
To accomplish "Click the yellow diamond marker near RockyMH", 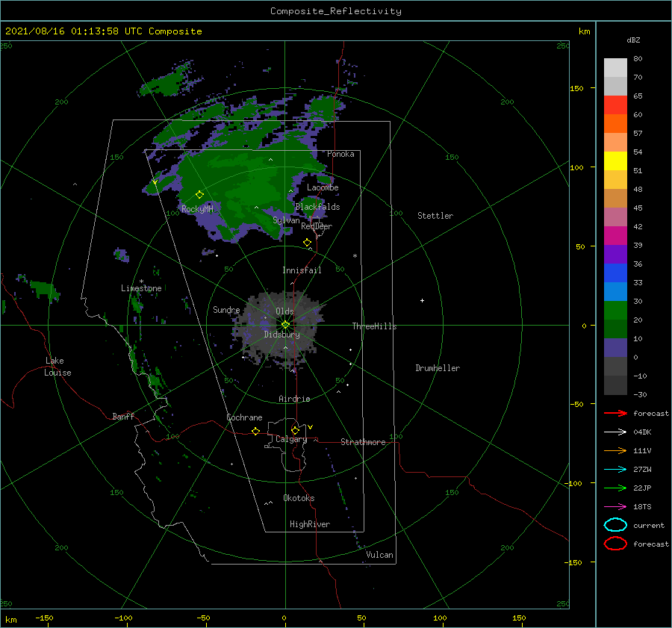I will pyautogui.click(x=199, y=195).
